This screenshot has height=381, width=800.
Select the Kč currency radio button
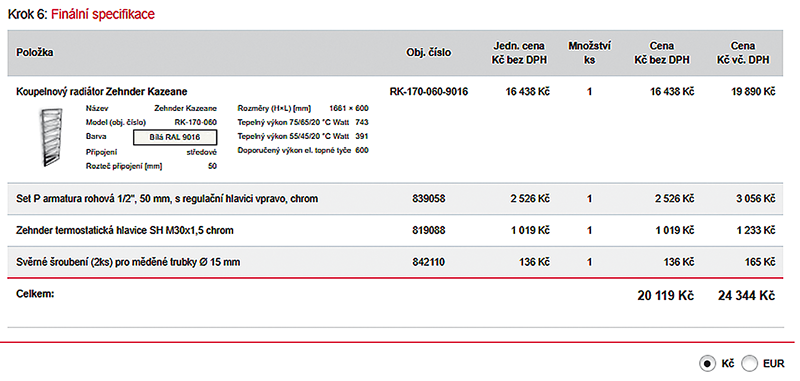click(707, 364)
